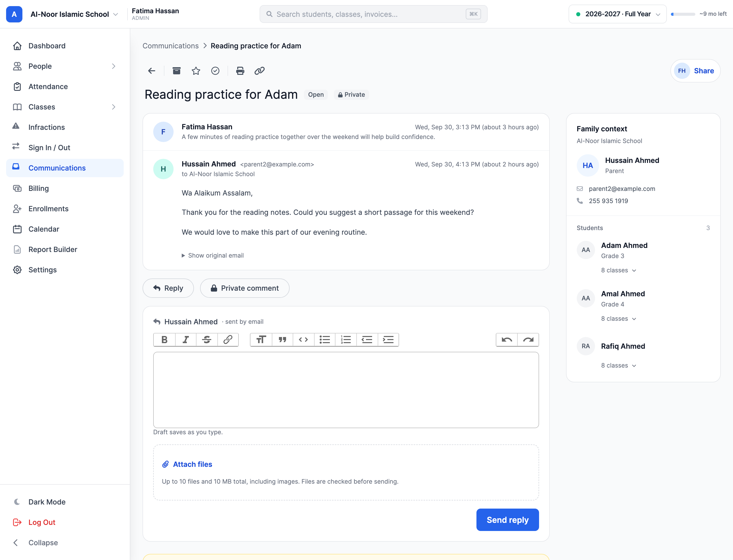Toggle Dark Mode

[x=65, y=502]
